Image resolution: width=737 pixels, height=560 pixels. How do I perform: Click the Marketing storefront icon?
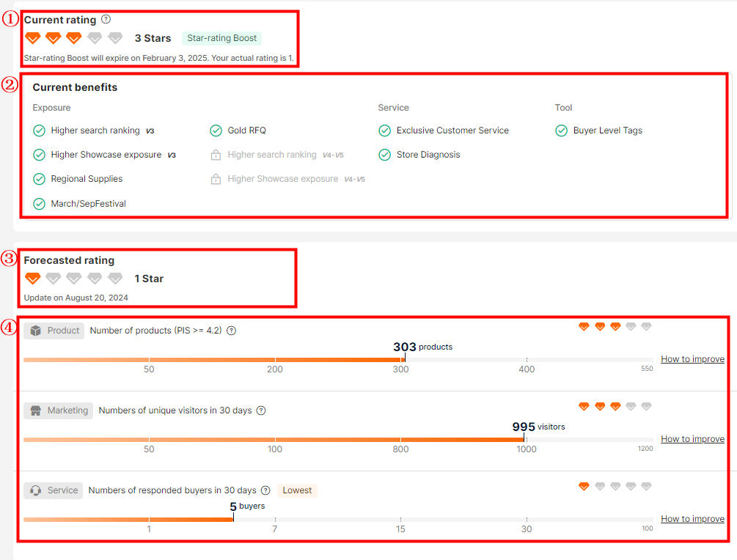point(36,410)
